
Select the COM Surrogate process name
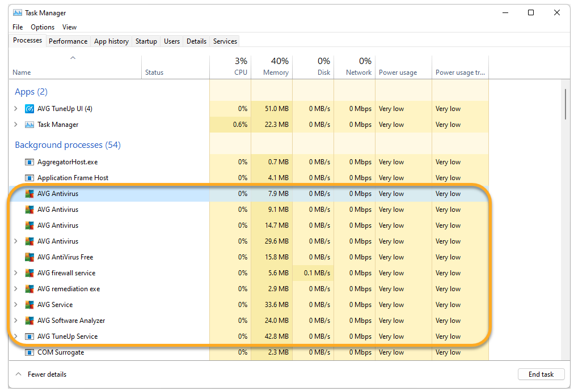(61, 352)
